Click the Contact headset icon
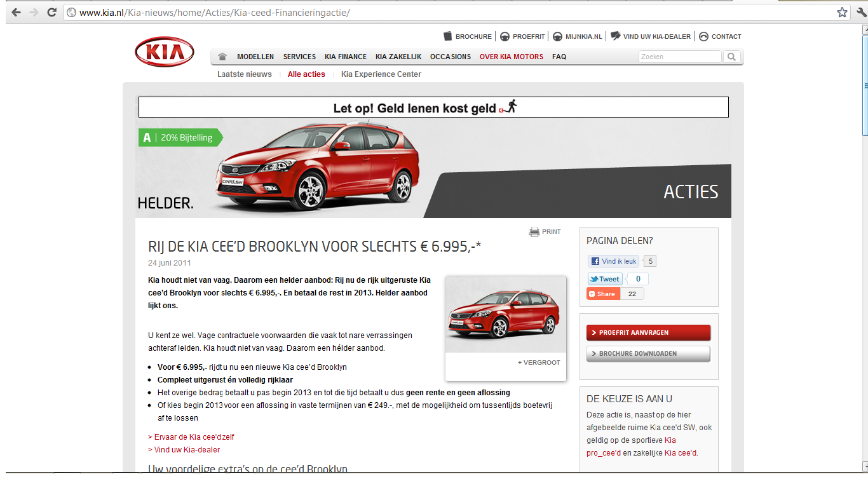Screen dimensions: 868x488 coord(703,36)
